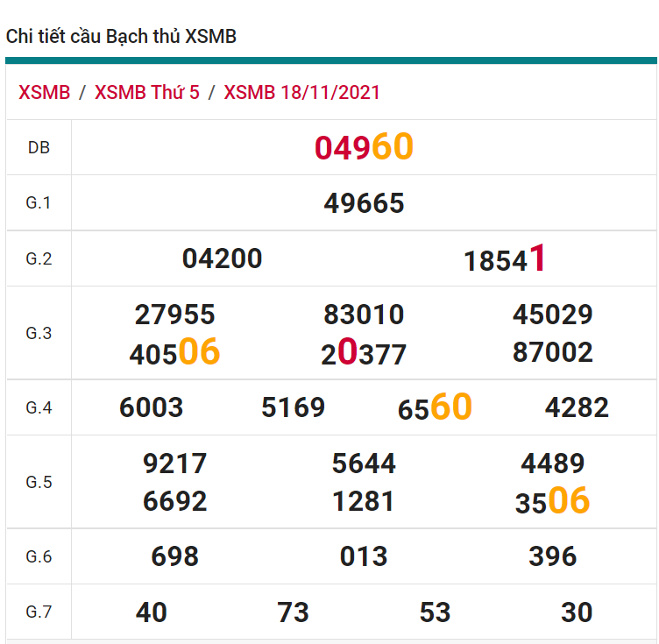Click the DB row label
Image resolution: width=659 pixels, height=644 pixels.
(x=39, y=148)
